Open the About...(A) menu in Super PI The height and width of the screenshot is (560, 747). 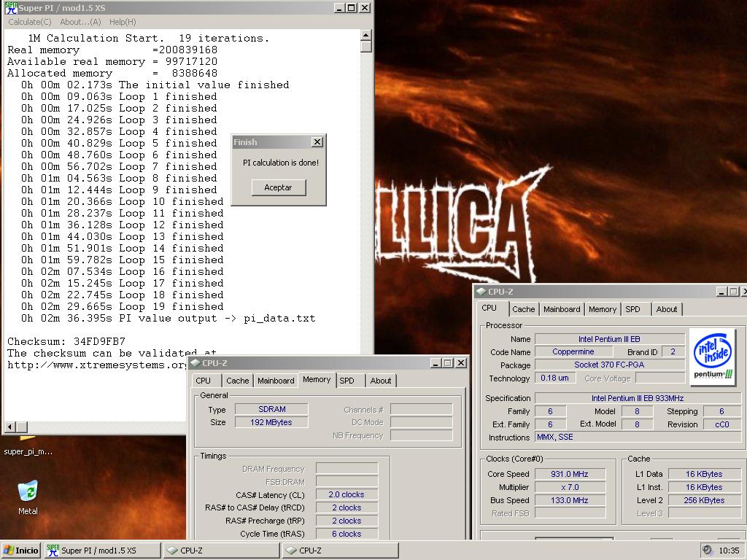80,22
